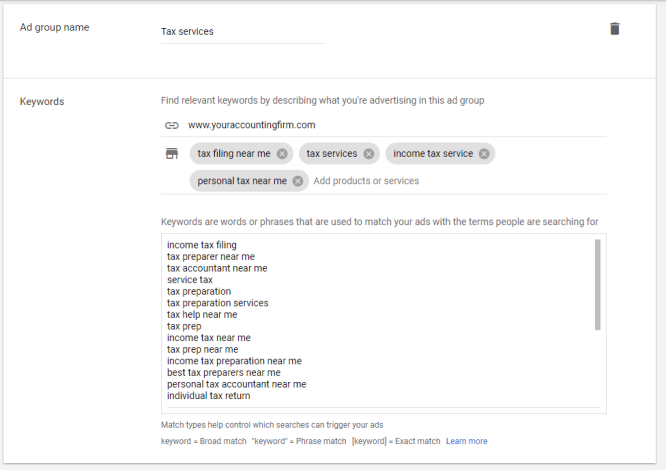Remove the 'tax services' chip
The image size is (666, 470).
coord(369,154)
